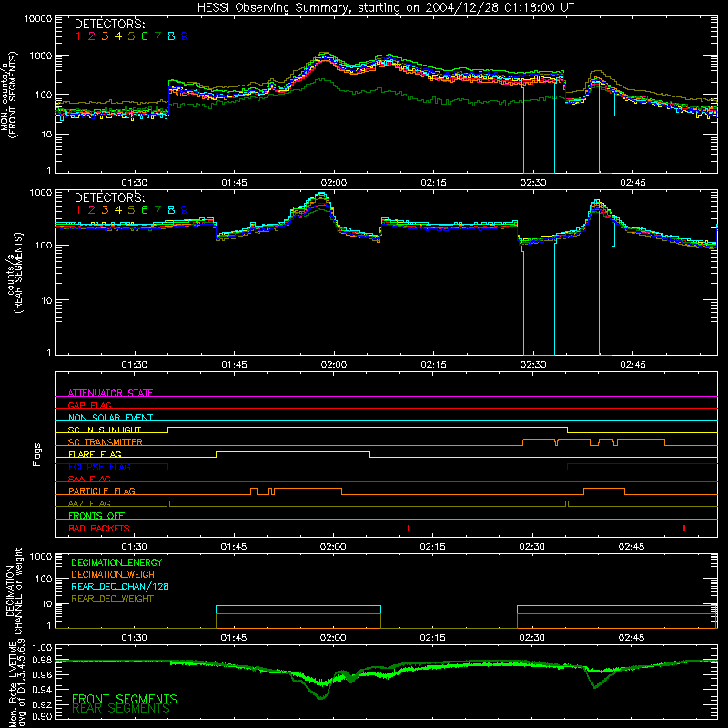
Task: Click the NON_SOLAR_EVENT flag label
Action: coord(110,418)
